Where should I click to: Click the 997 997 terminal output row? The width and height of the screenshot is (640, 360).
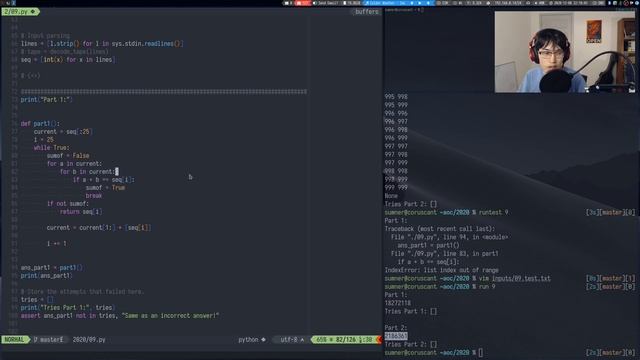click(x=396, y=146)
